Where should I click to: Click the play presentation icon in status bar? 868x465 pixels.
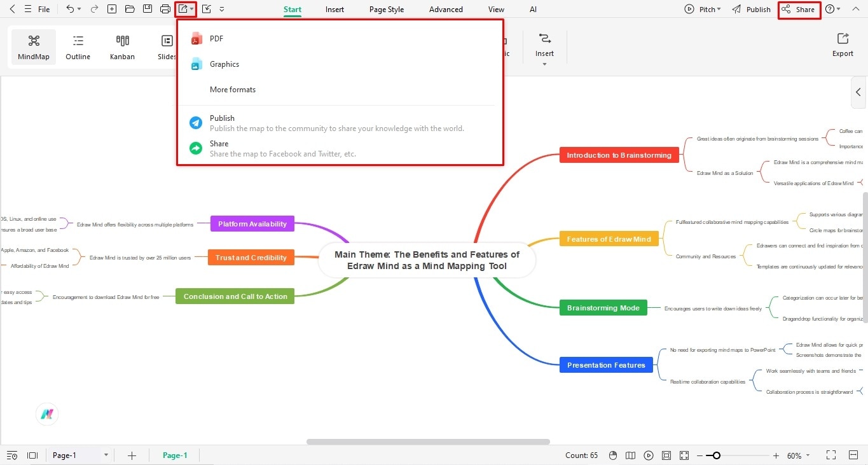pyautogui.click(x=649, y=455)
